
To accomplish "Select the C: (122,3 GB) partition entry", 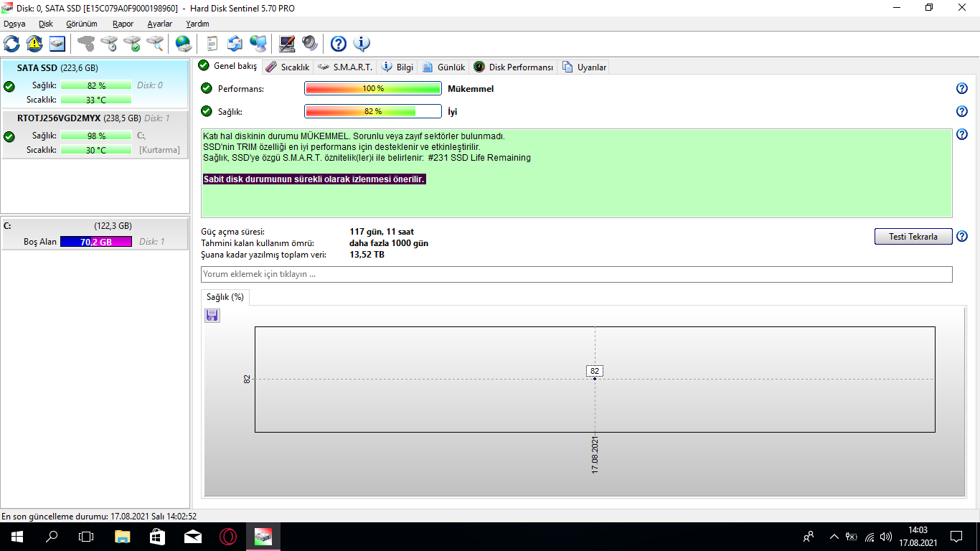I will pyautogui.click(x=95, y=234).
